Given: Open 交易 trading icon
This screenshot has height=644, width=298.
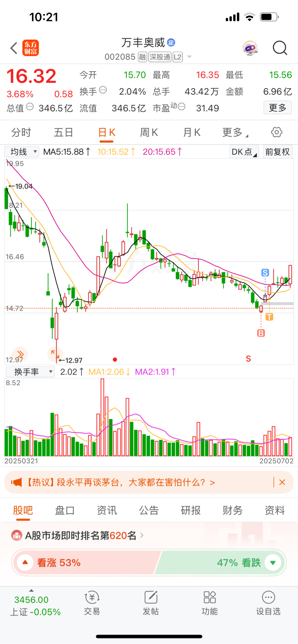Looking at the screenshot, I should click(x=92, y=603).
